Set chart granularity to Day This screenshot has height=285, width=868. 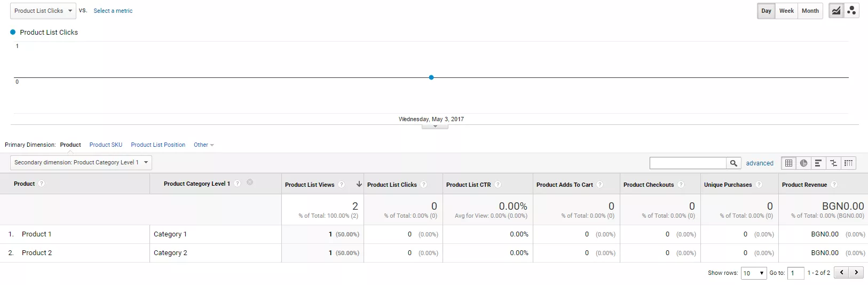766,11
